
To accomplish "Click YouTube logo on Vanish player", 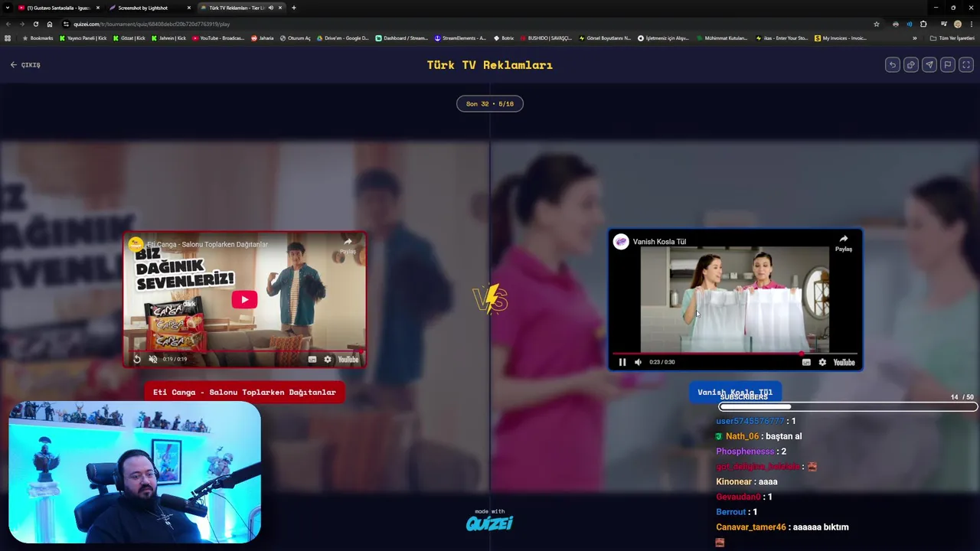I will click(x=844, y=362).
